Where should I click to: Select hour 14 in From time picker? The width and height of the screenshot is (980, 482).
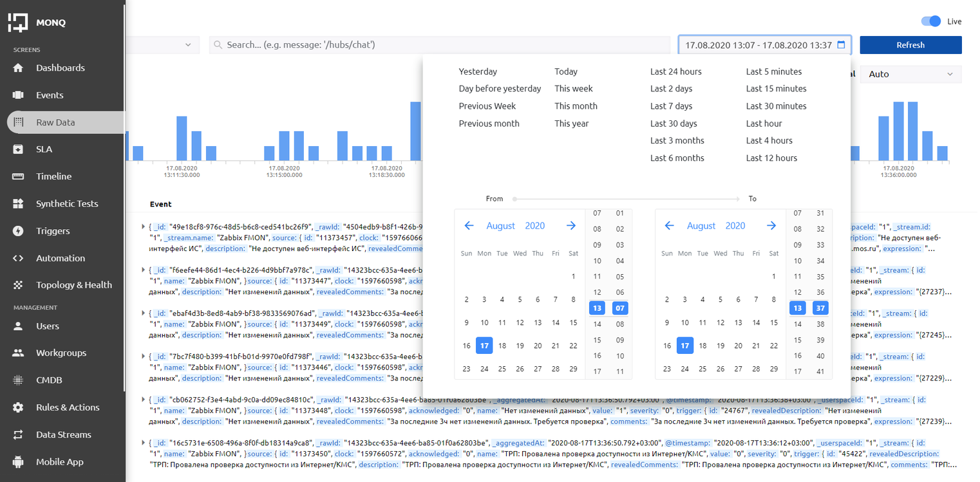point(598,324)
